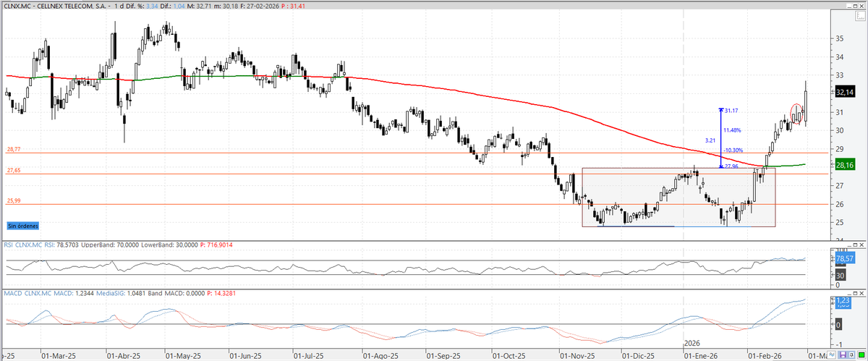Click the 01-May-25 date axis label

coord(184,356)
